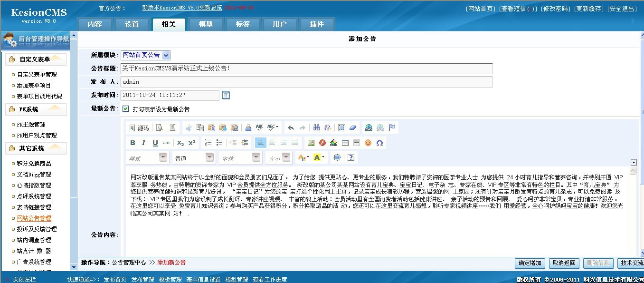Click the Insert Flash icon
The height and width of the screenshot is (283, 644).
pos(322,143)
